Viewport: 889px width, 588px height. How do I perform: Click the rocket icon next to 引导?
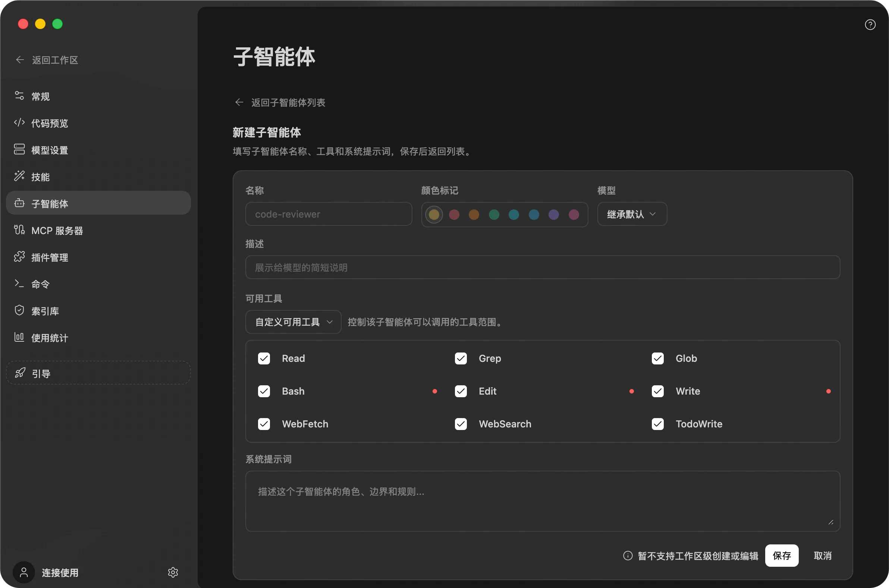(x=20, y=373)
